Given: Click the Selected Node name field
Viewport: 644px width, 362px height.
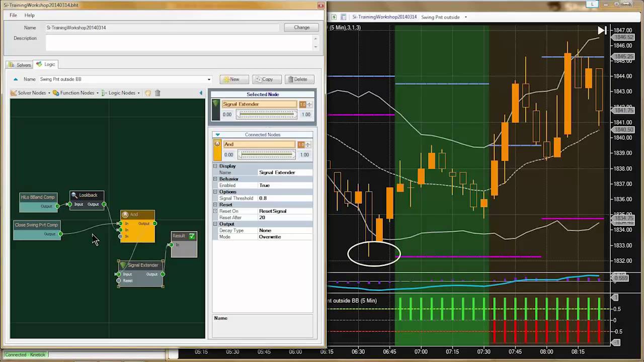Looking at the screenshot, I should point(259,104).
